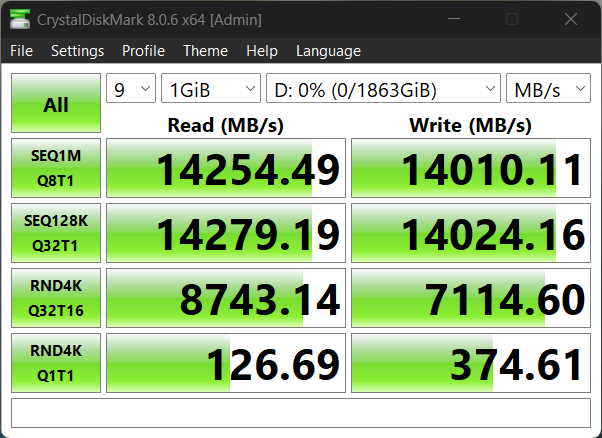
Task: Click the RND4K Q1T1 write value 374.61
Action: click(471, 363)
